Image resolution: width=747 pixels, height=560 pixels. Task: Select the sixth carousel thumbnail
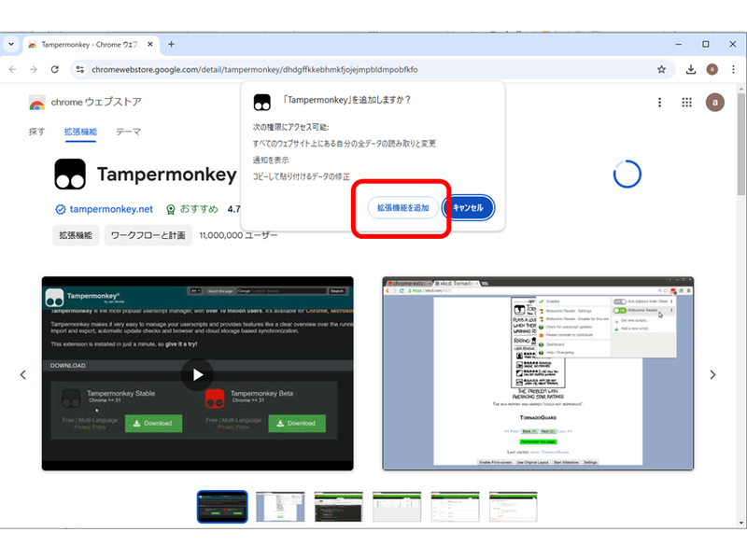(x=513, y=507)
